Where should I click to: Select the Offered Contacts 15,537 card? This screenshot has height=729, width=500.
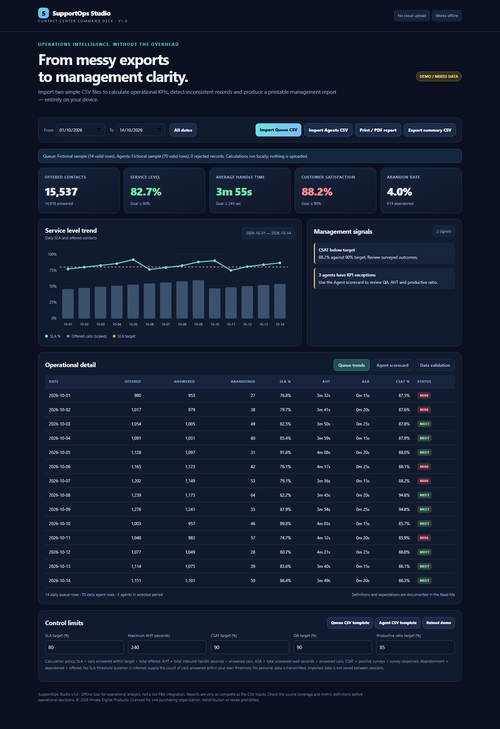coord(79,191)
